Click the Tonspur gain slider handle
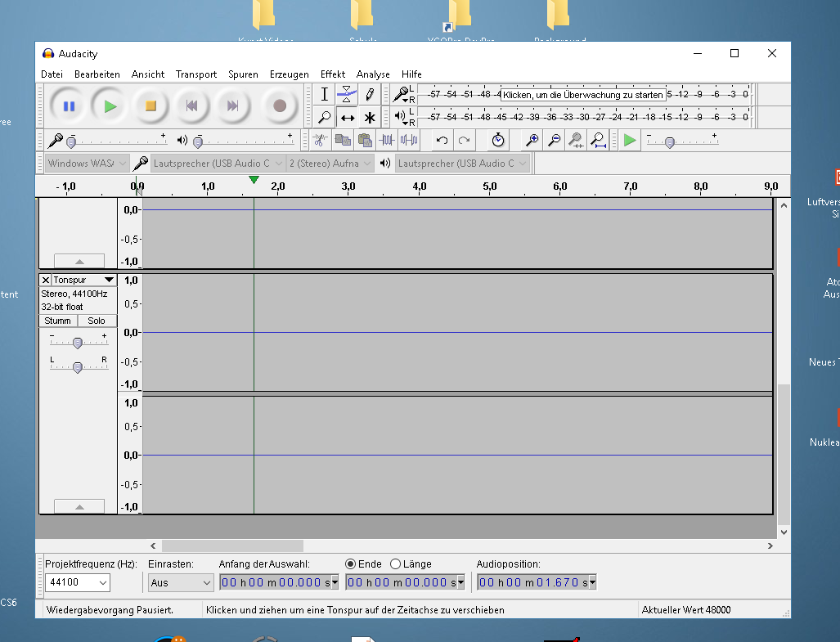The height and width of the screenshot is (642, 840). (78, 343)
